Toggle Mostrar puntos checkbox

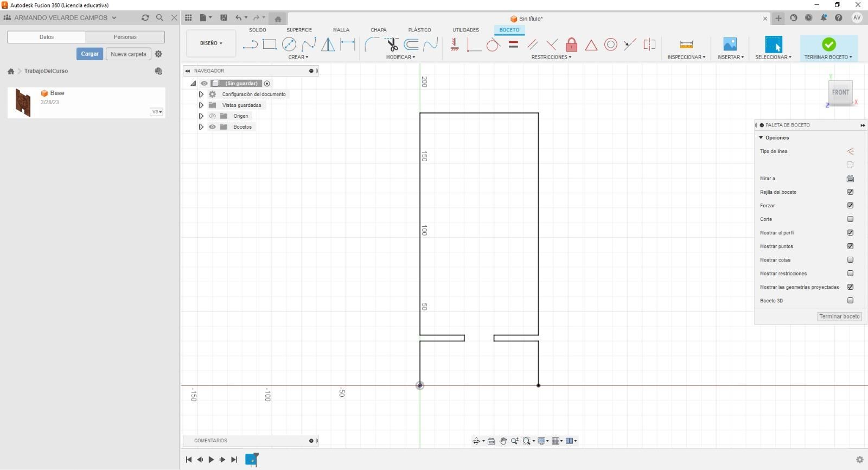point(850,246)
